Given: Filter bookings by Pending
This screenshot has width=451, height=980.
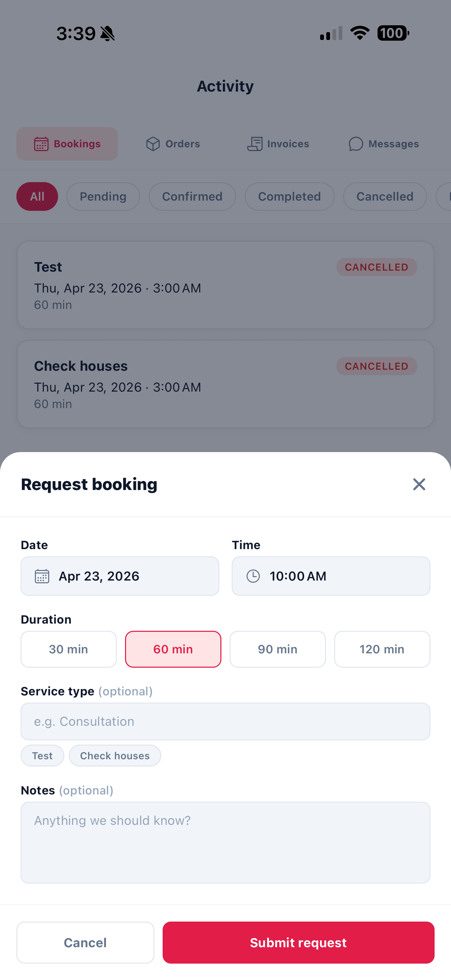Looking at the screenshot, I should point(103,196).
